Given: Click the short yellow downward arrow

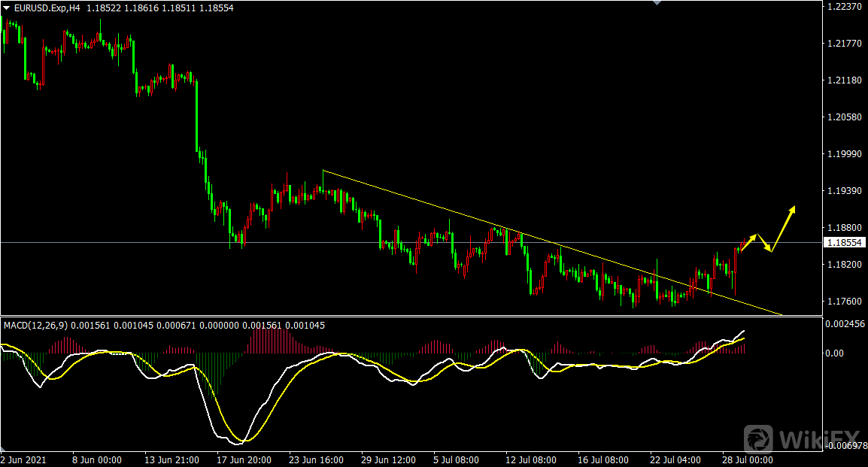Looking at the screenshot, I should [765, 244].
